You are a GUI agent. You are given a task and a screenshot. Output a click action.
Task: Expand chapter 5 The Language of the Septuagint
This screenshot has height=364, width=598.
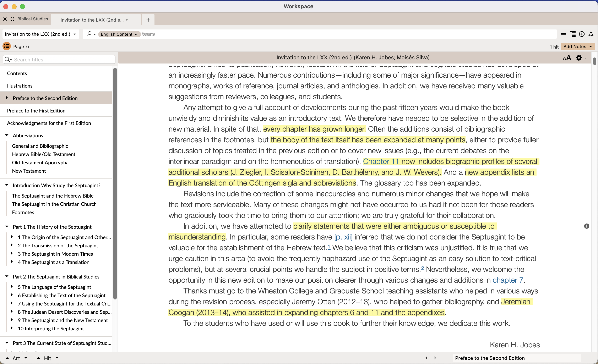tap(12, 287)
